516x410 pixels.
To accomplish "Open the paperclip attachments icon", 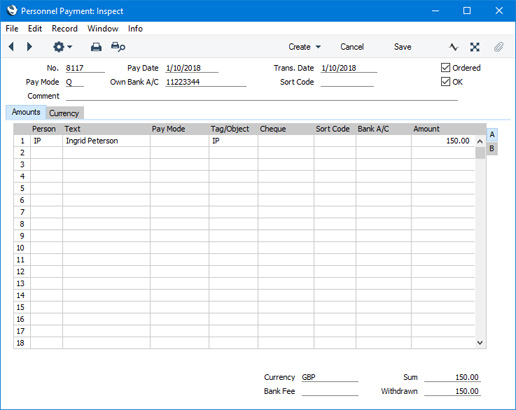I will [498, 47].
